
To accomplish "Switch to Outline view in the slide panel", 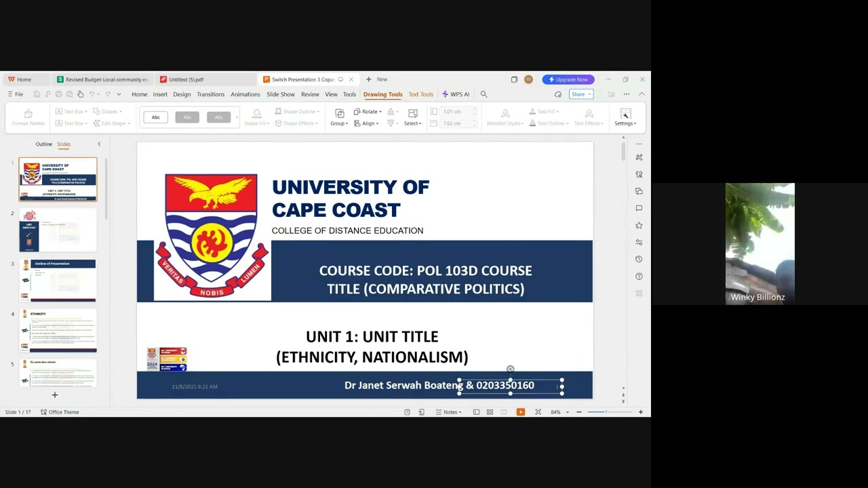I will [44, 144].
